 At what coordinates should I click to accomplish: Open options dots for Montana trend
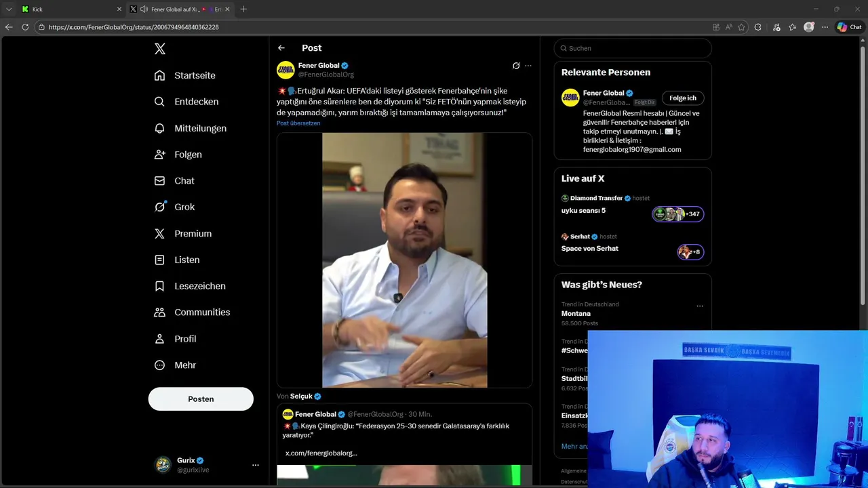coord(700,306)
